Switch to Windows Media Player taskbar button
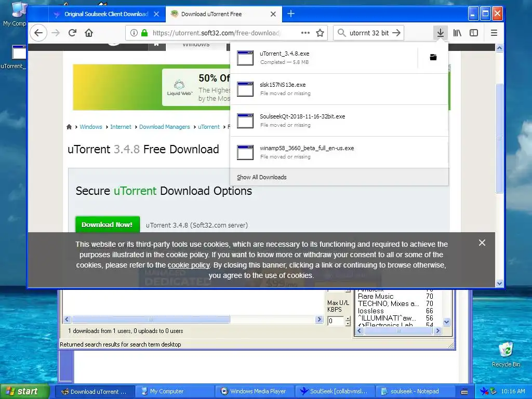This screenshot has width=532, height=399. point(255,392)
